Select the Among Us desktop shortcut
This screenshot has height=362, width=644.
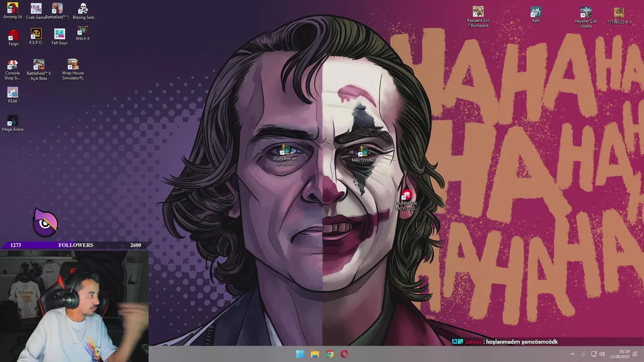[13, 11]
